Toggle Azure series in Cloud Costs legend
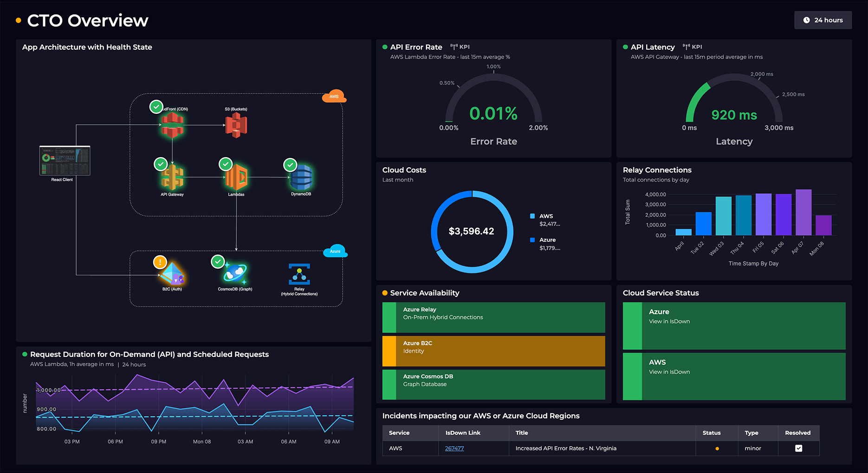The image size is (868, 473). coord(547,240)
